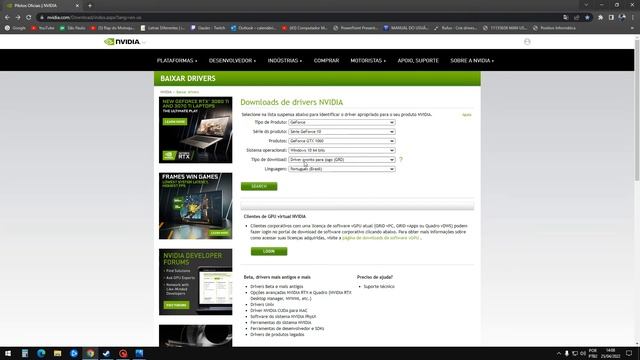The image size is (640, 360).
Task: Open the Outlook calendar bookmark
Action: coord(253,28)
